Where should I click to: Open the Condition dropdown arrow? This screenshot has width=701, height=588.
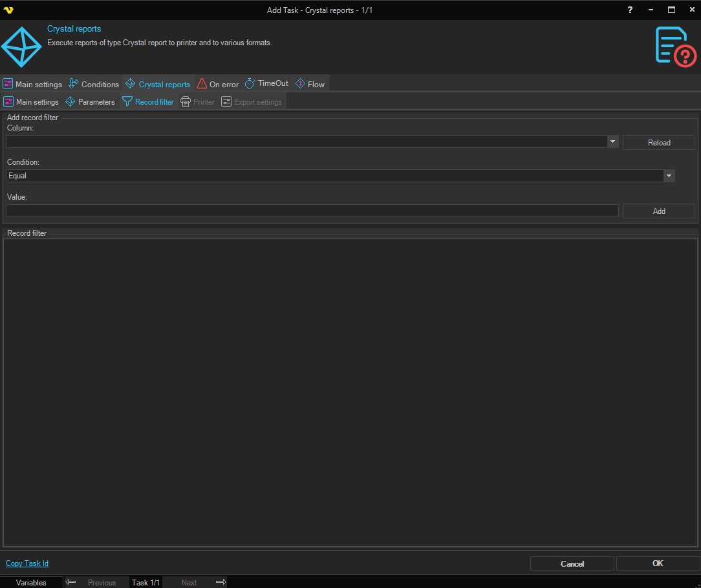point(669,176)
